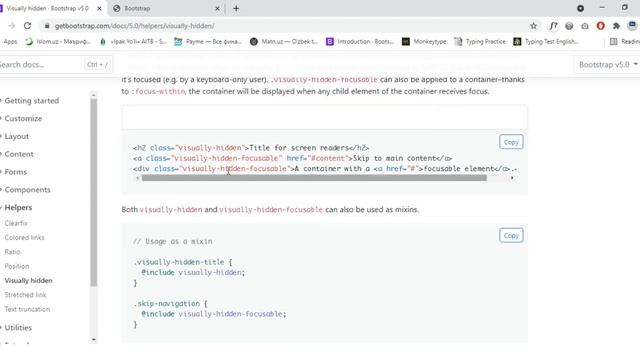The image size is (640, 360).
Task: Click the '.skip-navigation {' code line
Action: (x=171, y=304)
